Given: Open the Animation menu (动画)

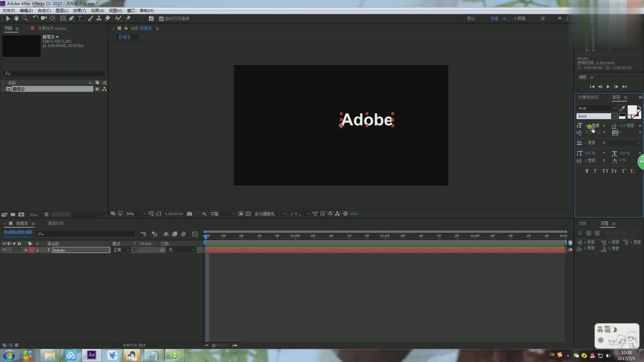Looking at the screenshot, I should 98,11.
